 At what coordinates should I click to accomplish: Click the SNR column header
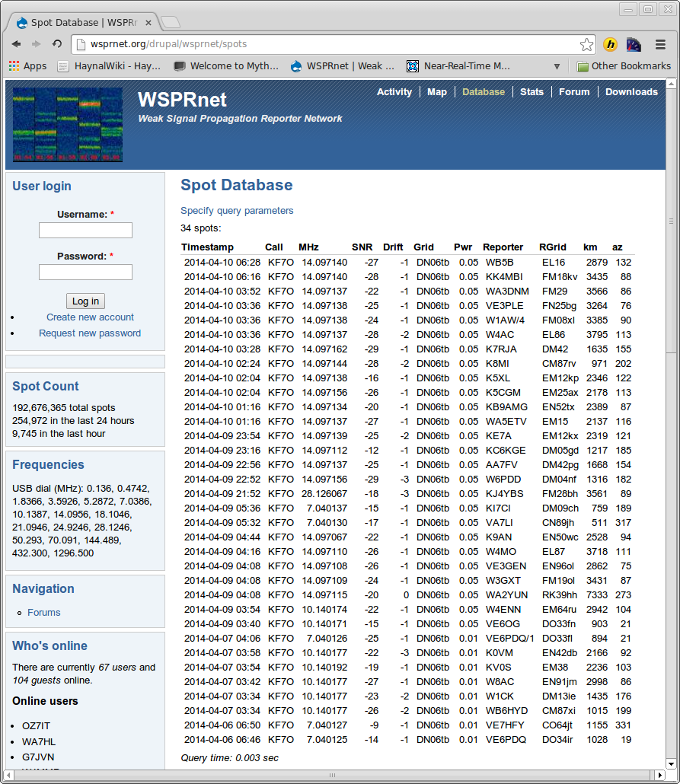362,247
